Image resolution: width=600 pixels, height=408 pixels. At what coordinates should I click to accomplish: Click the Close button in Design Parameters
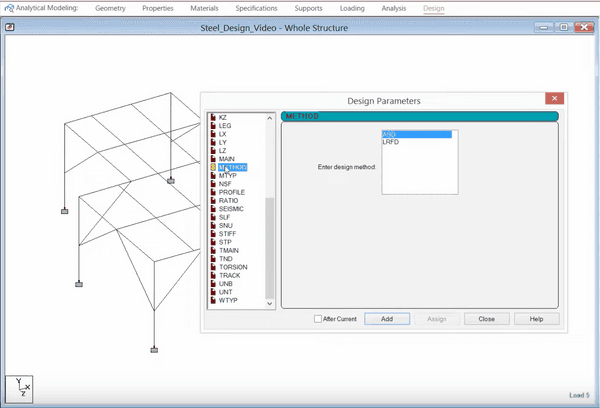pyautogui.click(x=487, y=319)
